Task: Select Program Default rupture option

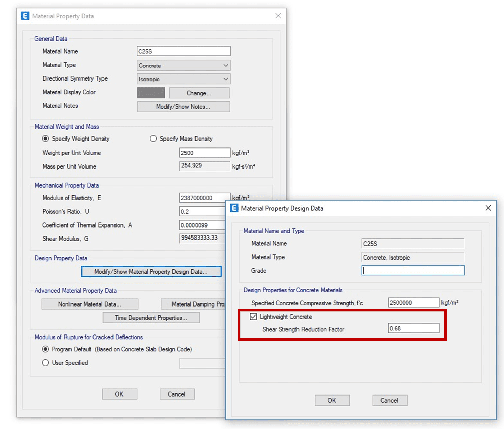Action: [45, 349]
